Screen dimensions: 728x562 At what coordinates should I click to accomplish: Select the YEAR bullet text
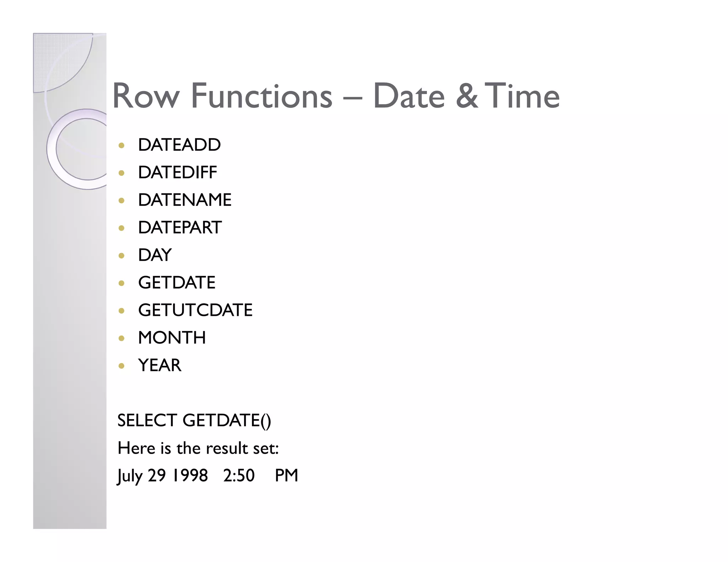tap(160, 365)
